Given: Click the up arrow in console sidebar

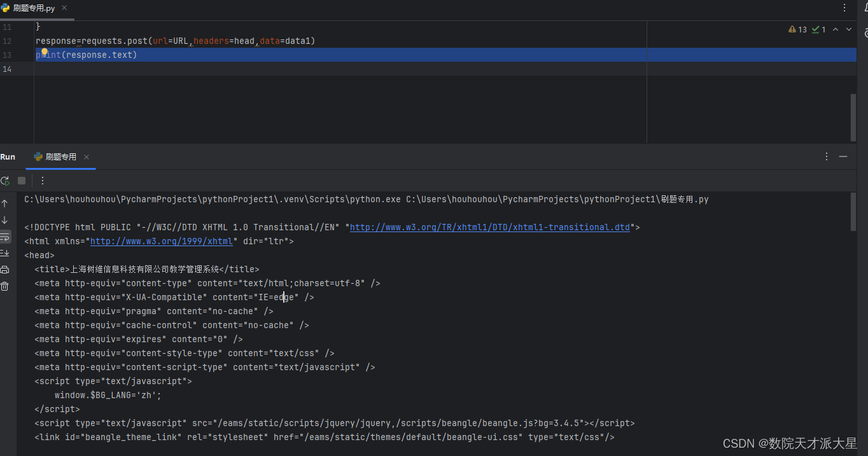Looking at the screenshot, I should (x=5, y=204).
